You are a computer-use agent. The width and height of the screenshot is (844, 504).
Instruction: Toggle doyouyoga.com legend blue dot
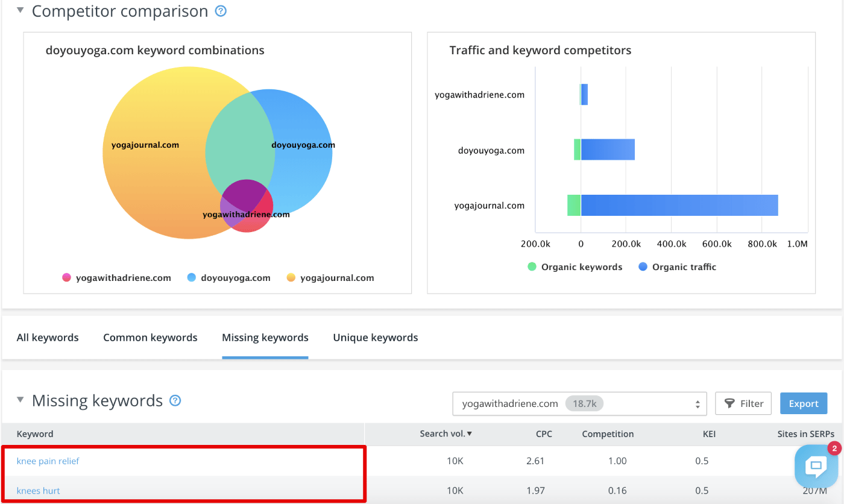192,278
